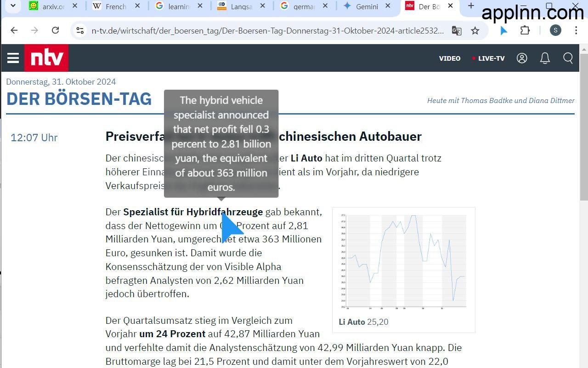Open the ntv user account icon
This screenshot has width=588, height=368.
click(x=522, y=58)
